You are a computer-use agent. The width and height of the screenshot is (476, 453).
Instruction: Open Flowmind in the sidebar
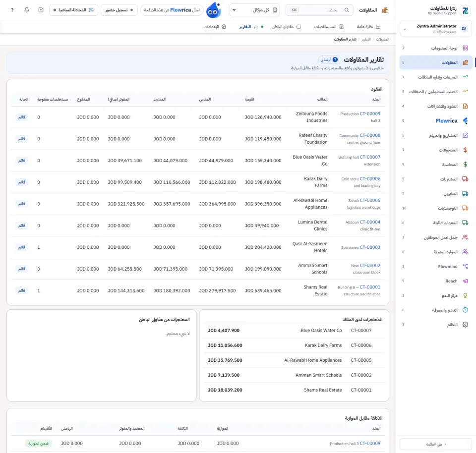pyautogui.click(x=436, y=267)
